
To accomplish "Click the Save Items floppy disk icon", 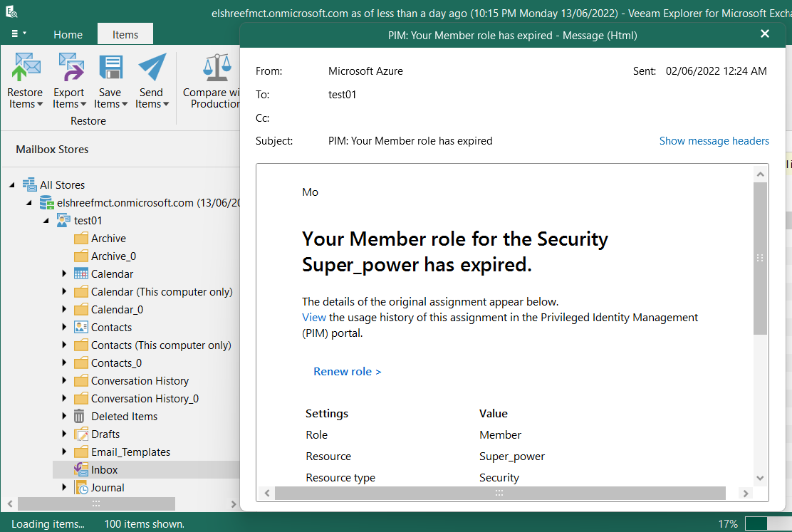I will coord(110,67).
